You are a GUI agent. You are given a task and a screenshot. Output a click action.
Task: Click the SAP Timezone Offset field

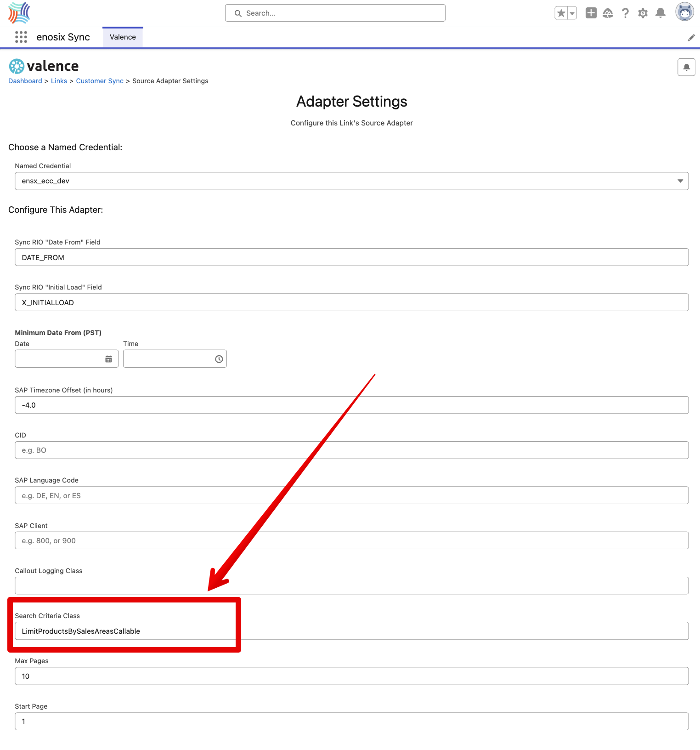pos(352,405)
